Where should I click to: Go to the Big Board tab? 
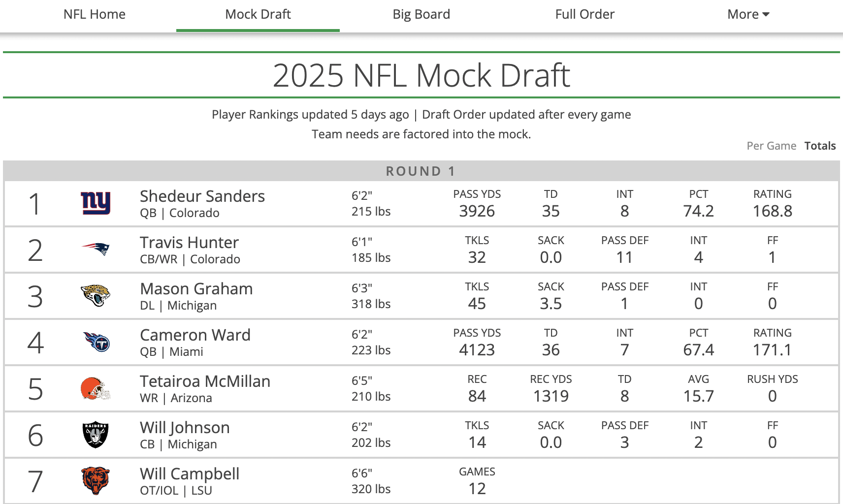tap(421, 14)
